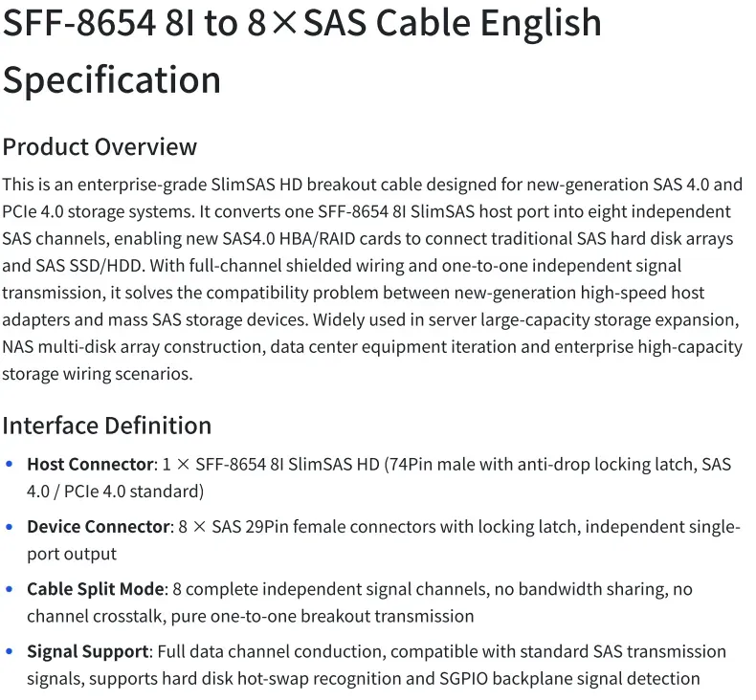Click the word Specification in the title

(112, 80)
